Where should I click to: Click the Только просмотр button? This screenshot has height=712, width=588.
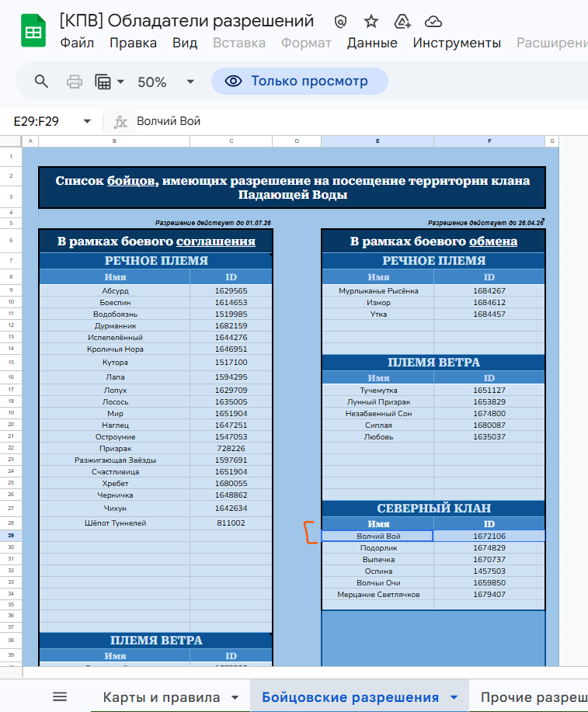(x=299, y=82)
